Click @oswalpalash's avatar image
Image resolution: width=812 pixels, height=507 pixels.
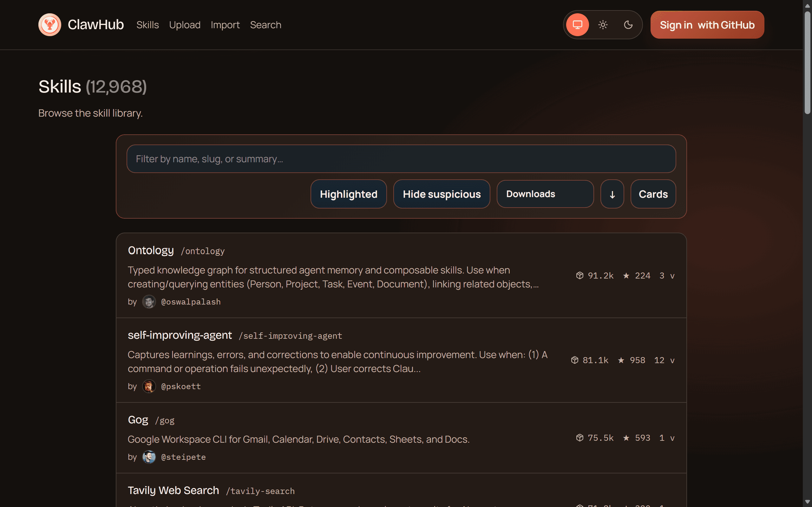[x=149, y=302]
